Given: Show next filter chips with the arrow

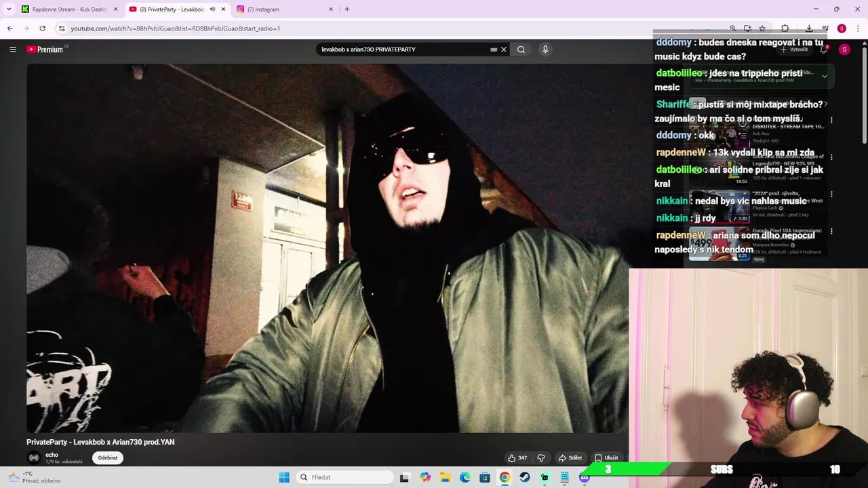Looking at the screenshot, I should tap(825, 104).
